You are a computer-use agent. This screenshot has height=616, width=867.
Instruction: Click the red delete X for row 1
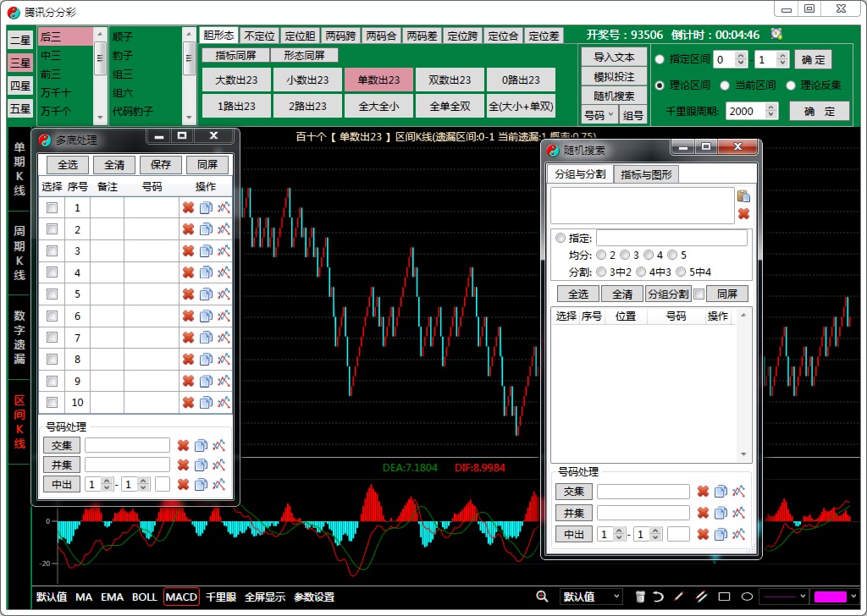pos(188,208)
